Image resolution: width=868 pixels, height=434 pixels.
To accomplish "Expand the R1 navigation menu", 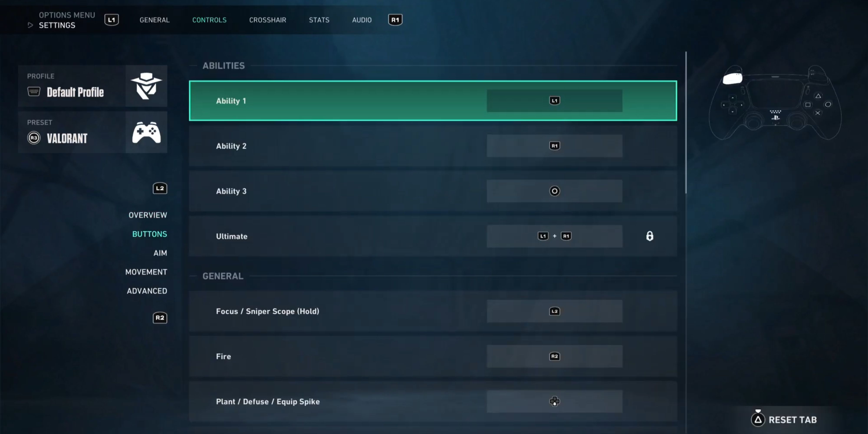I will (x=395, y=20).
